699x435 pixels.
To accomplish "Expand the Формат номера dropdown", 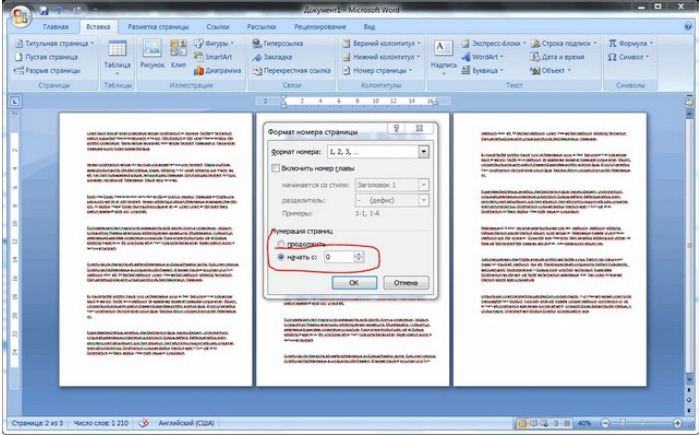I will click(x=424, y=152).
